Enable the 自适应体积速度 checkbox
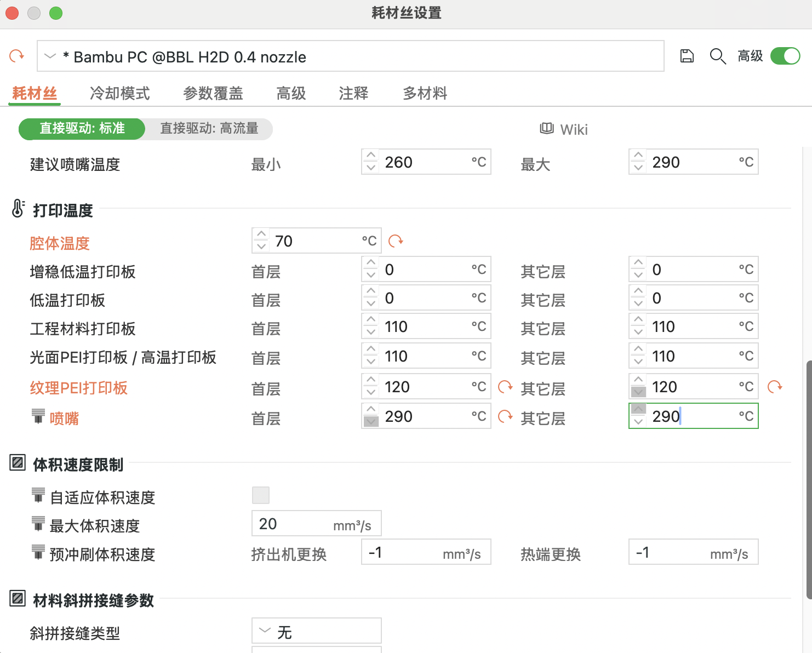 (x=261, y=495)
